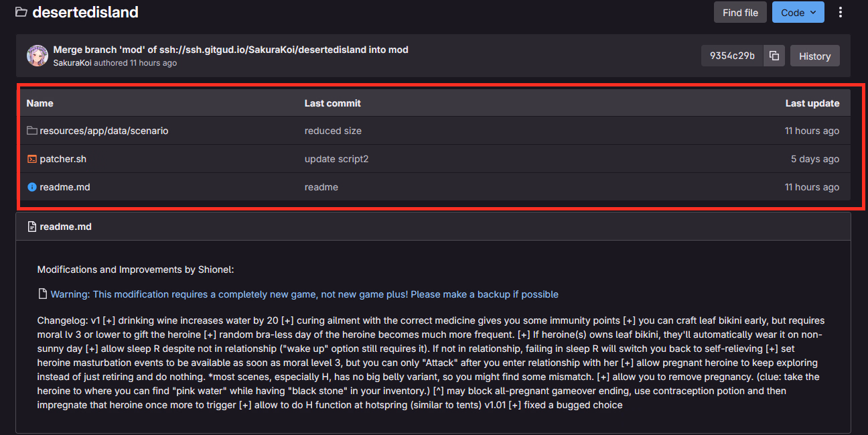
Task: Click the folder icon beside desertedisland title
Action: click(21, 12)
